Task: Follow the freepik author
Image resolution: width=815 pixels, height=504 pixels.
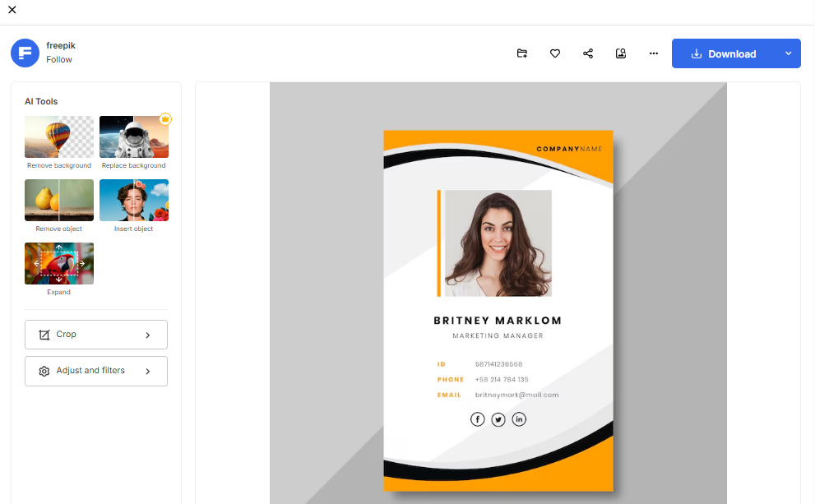Action: 59,59
